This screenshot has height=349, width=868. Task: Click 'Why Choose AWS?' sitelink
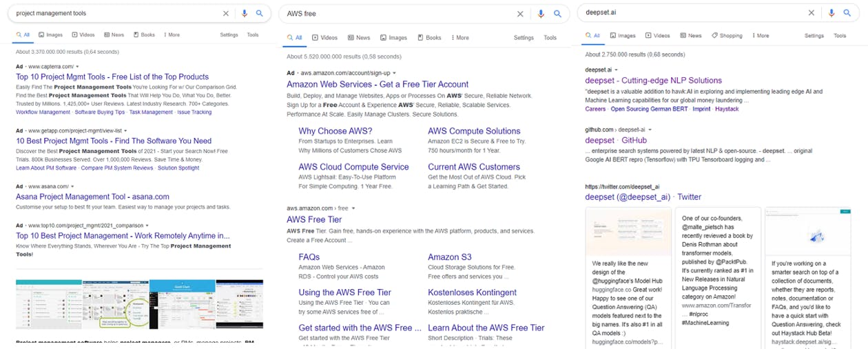[x=335, y=131]
